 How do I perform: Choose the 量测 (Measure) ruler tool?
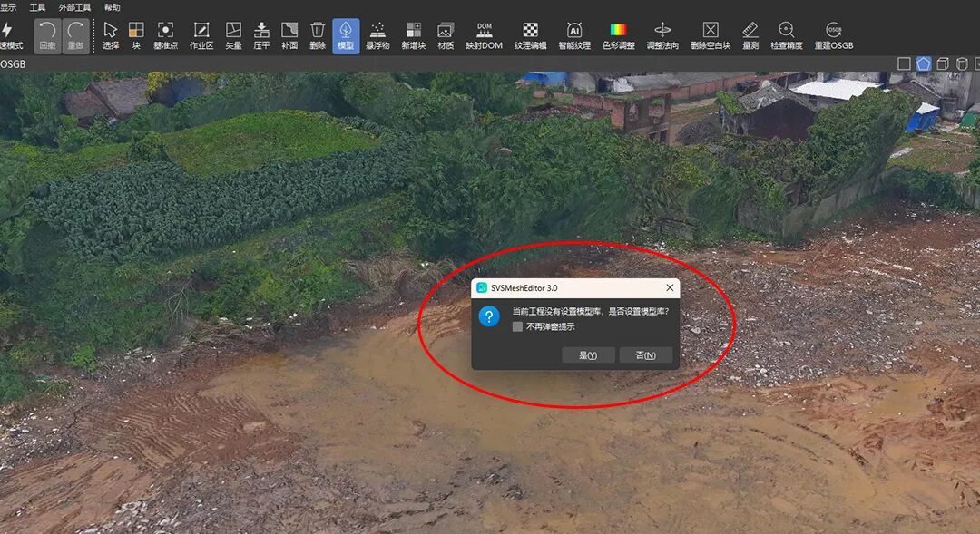(750, 35)
